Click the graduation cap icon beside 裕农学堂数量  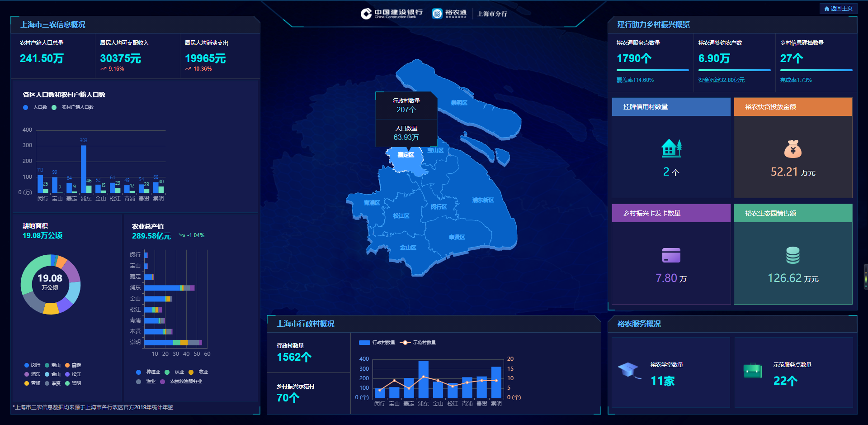pos(628,370)
